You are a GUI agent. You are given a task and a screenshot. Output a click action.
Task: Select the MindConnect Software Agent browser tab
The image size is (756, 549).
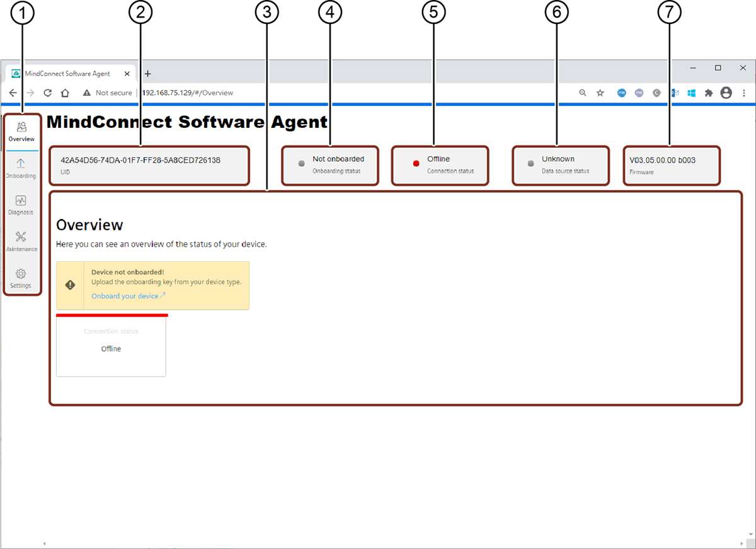71,74
